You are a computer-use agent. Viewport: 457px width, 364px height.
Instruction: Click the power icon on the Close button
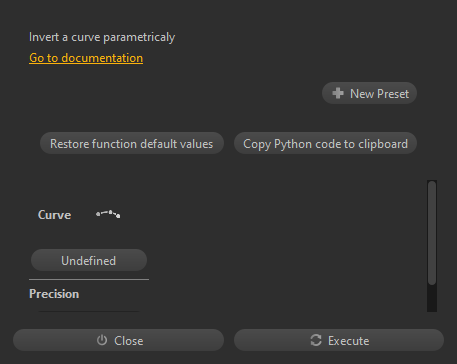102,340
